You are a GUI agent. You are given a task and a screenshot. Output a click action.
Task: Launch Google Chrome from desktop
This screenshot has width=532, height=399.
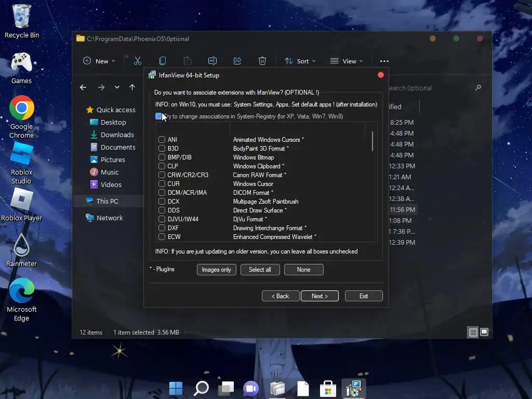pos(21,117)
